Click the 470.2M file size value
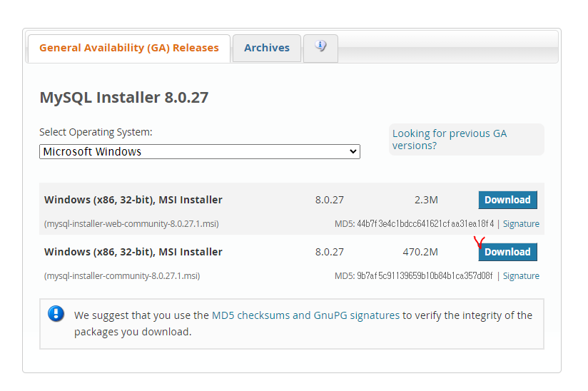 point(420,252)
